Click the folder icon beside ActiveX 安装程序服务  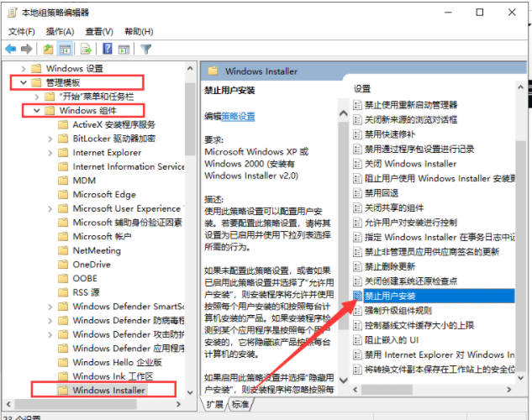pyautogui.click(x=63, y=125)
